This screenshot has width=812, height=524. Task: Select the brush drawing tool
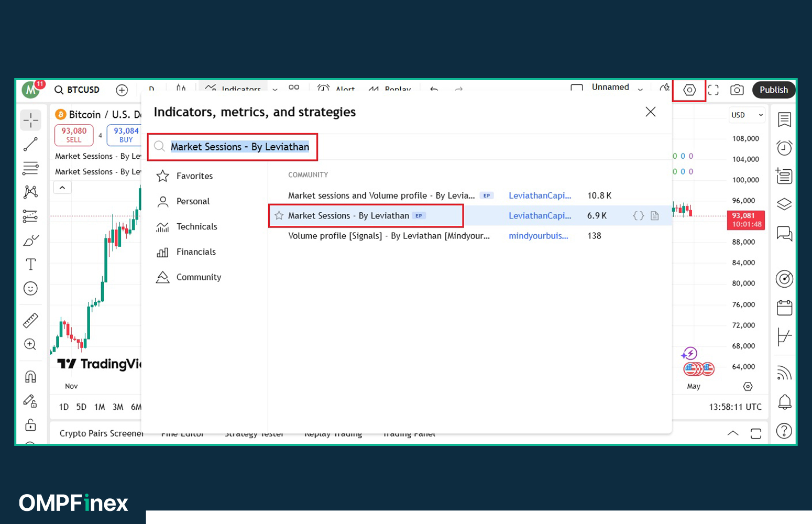(x=30, y=240)
